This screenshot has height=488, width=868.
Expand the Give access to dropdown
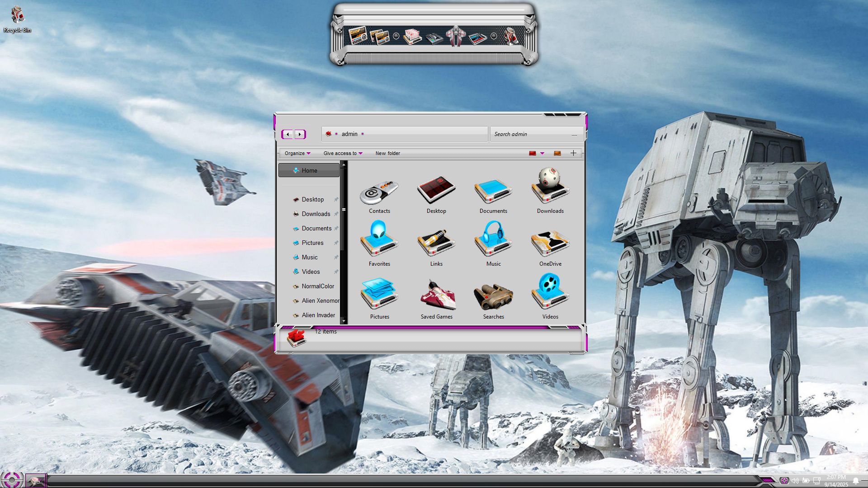point(343,153)
